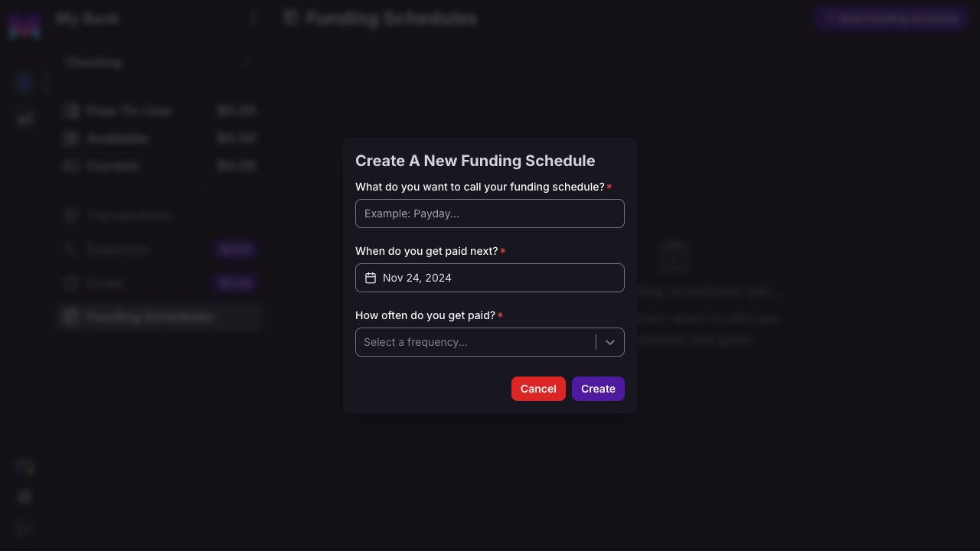
Task: Open the My Bank three-dot options menu
Action: coord(253,18)
